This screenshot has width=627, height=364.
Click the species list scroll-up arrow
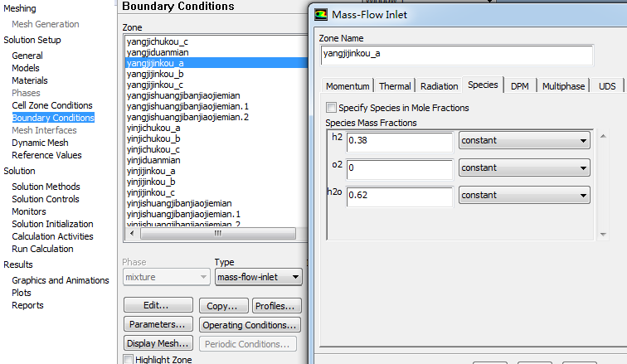tap(603, 136)
